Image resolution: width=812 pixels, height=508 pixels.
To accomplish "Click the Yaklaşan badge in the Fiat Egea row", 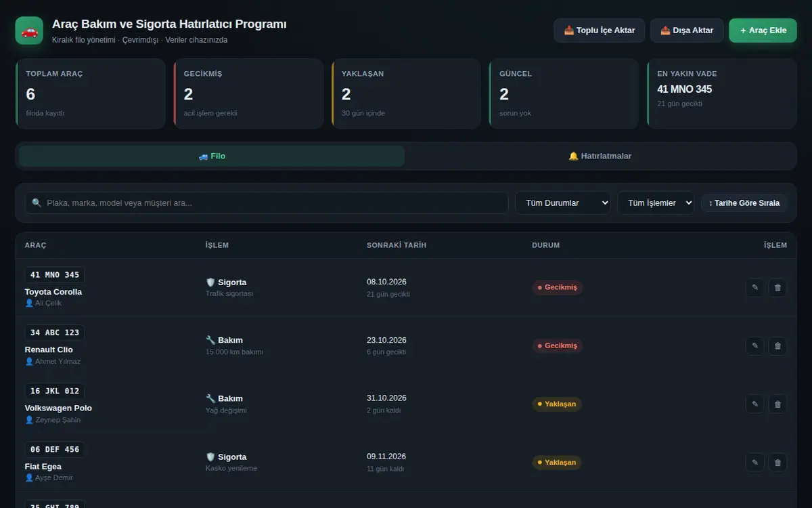I will (557, 462).
